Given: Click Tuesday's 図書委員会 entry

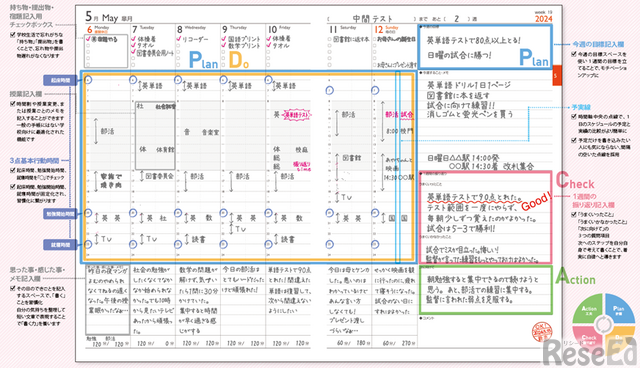Looking at the screenshot, I should (160, 176).
